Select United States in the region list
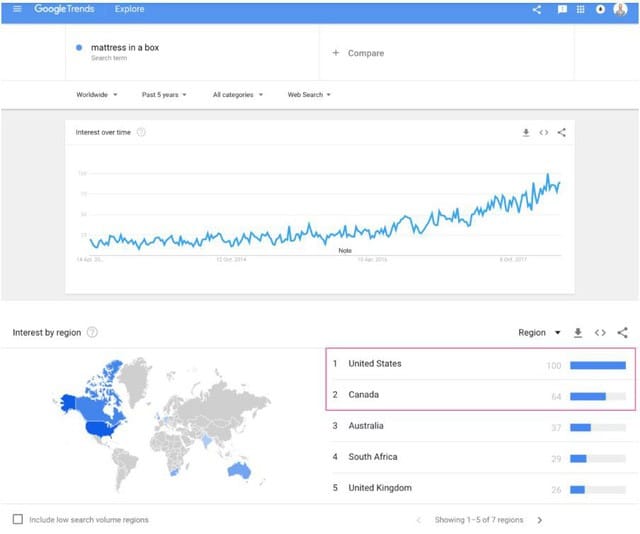Image resolution: width=640 pixels, height=534 pixels. tap(375, 363)
